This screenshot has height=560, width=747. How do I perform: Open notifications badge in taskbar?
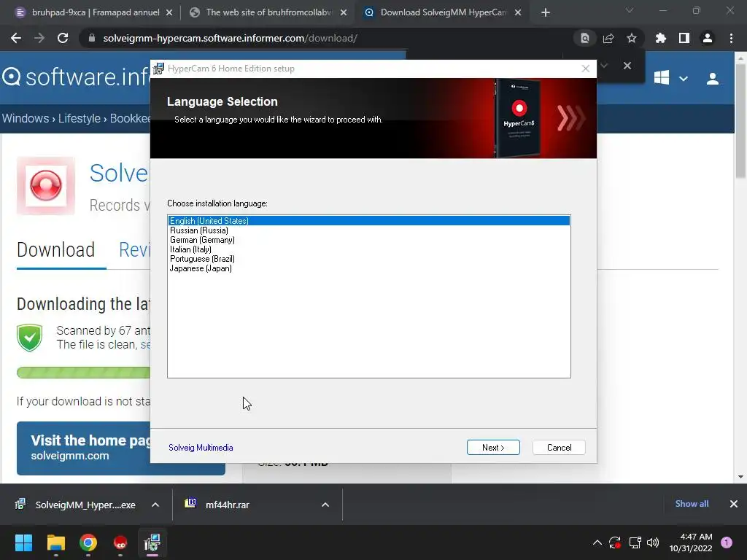pyautogui.click(x=727, y=542)
